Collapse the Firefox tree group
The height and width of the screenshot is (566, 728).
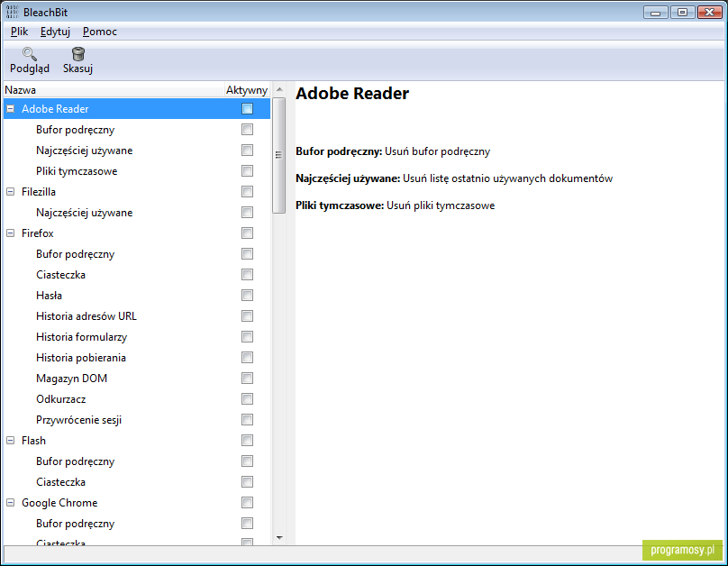click(10, 233)
